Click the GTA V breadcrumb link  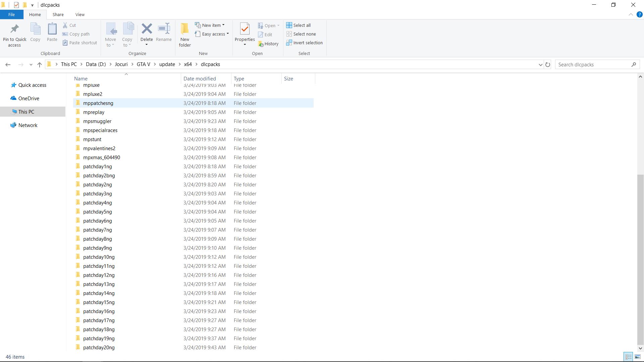(143, 64)
